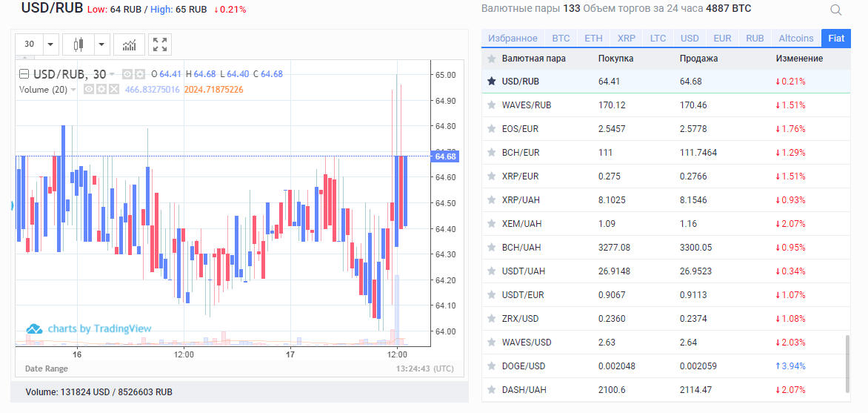868x413 pixels.
Task: Favorite the BCH/UAH pair star
Action: [x=491, y=247]
